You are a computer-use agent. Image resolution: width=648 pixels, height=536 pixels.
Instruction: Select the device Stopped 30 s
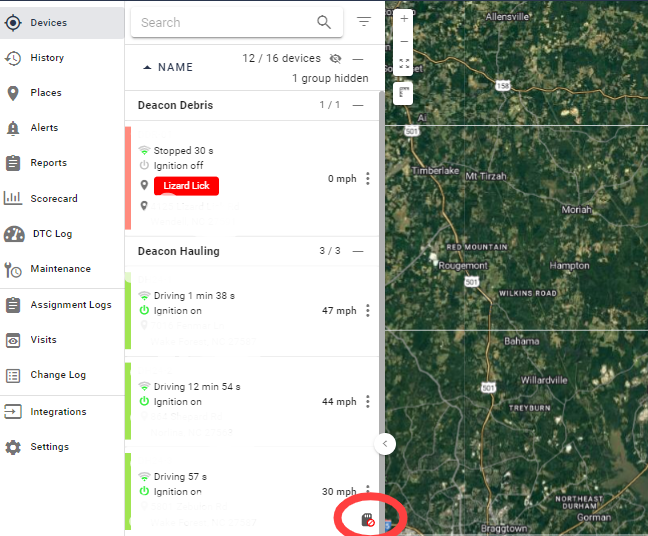coord(252,179)
